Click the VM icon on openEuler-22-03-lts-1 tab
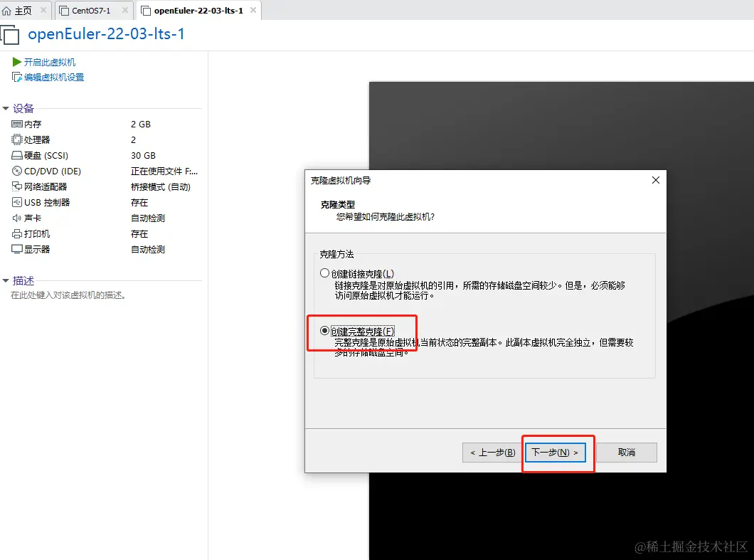The image size is (754, 560). pos(146,11)
